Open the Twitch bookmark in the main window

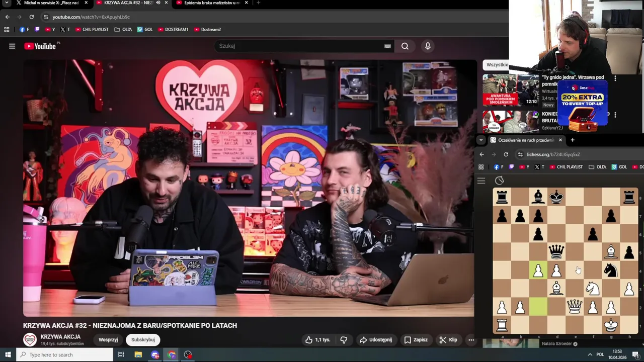[37, 30]
